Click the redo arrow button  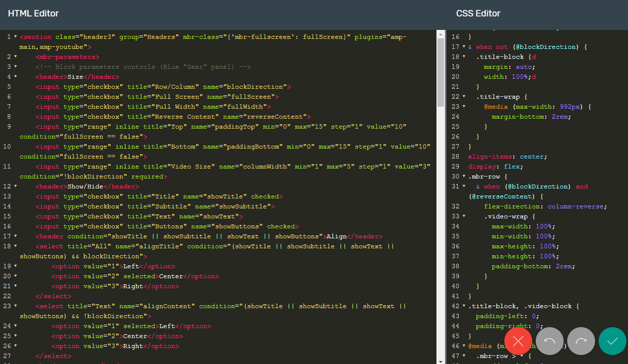581,341
